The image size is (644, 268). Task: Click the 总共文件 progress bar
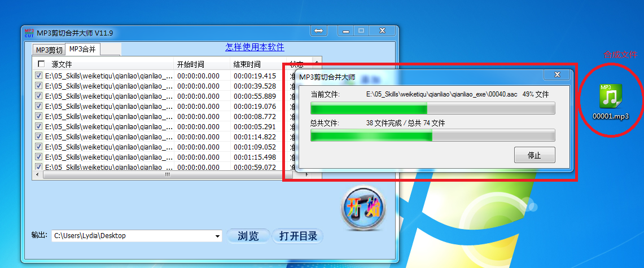pos(432,135)
